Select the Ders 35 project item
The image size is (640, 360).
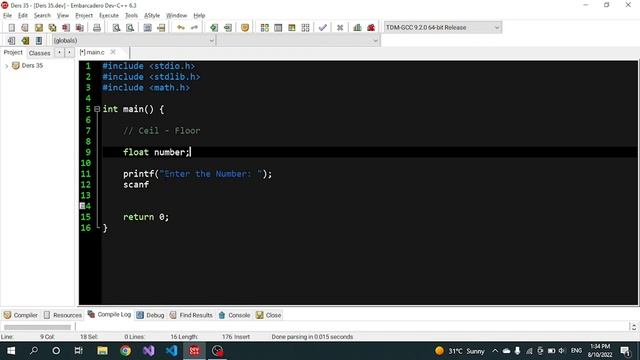(32, 65)
